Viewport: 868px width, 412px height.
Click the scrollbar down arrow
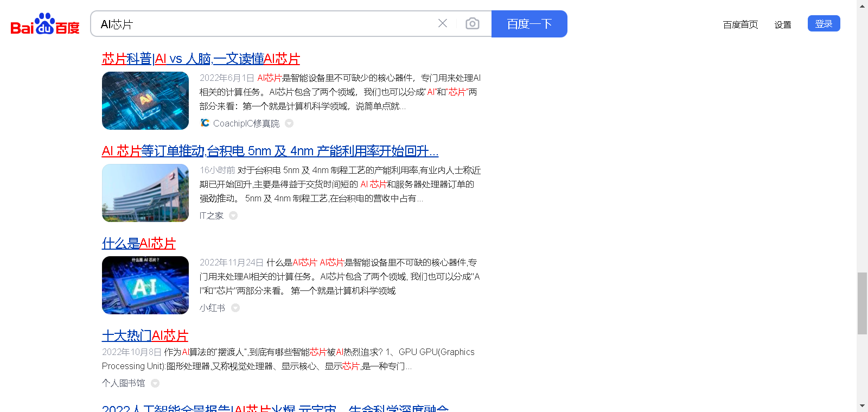(862, 406)
